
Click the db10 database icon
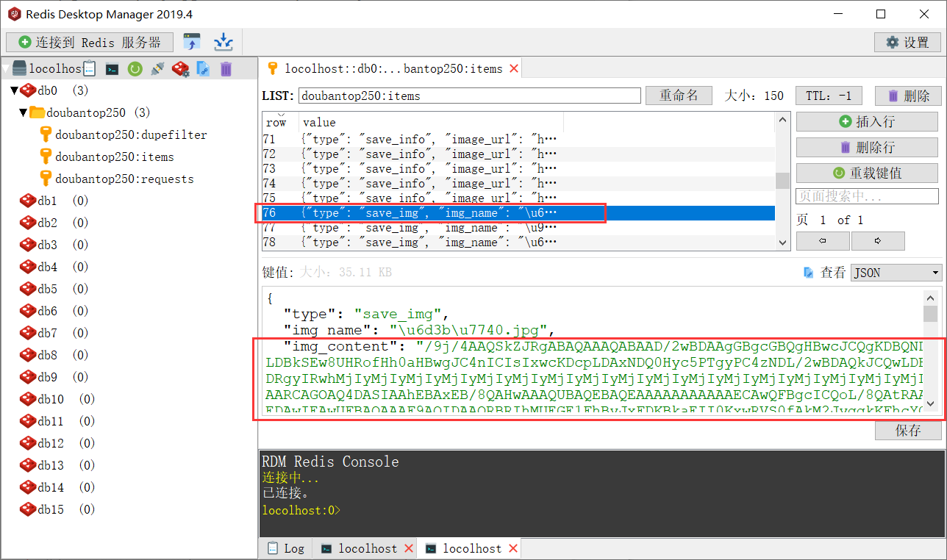28,399
